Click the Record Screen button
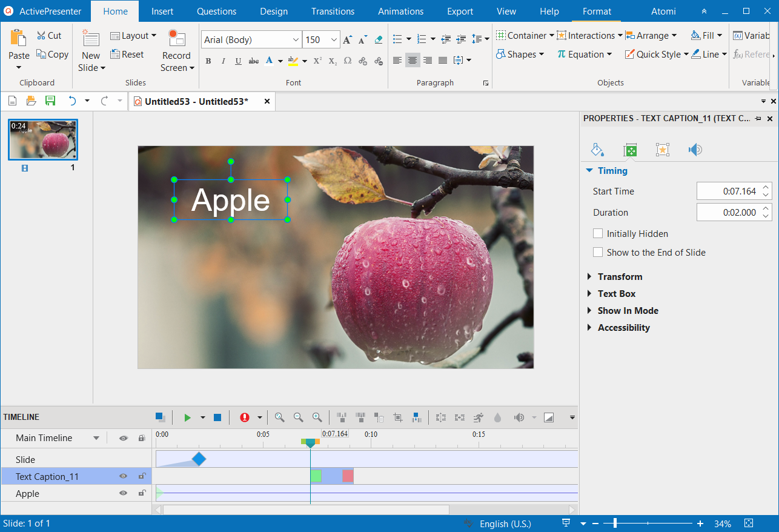This screenshot has height=532, width=779. coord(177,51)
